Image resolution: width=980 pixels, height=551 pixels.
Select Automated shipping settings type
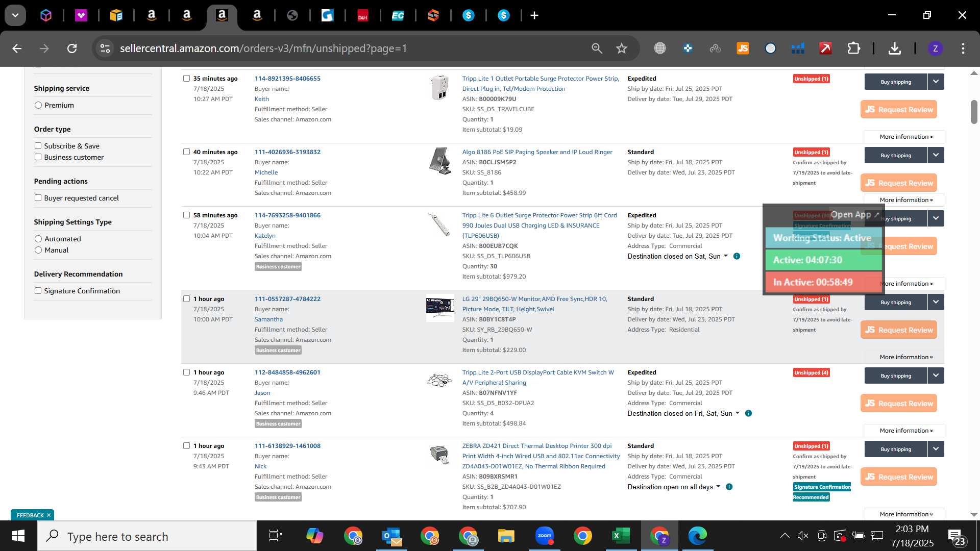coord(38,239)
